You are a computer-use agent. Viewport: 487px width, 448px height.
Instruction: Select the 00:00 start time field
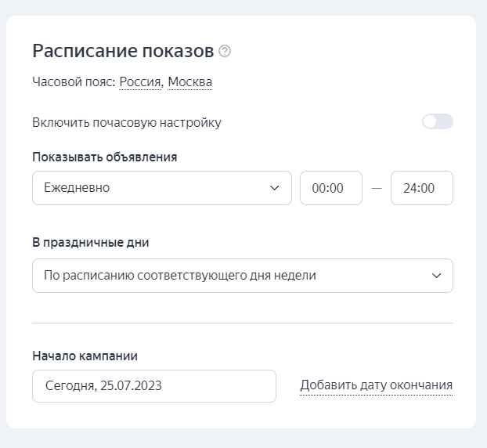331,188
